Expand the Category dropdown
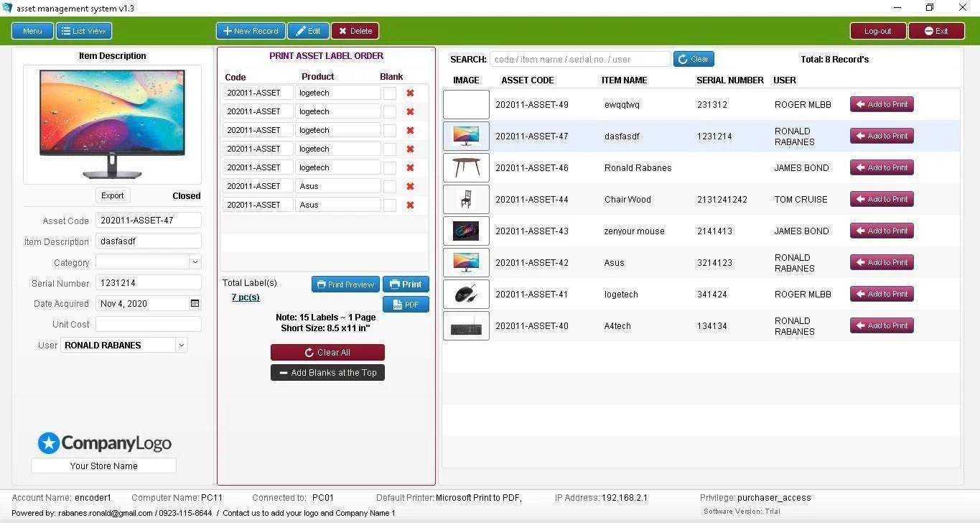Screen dimensions: 980x523 (x=195, y=262)
